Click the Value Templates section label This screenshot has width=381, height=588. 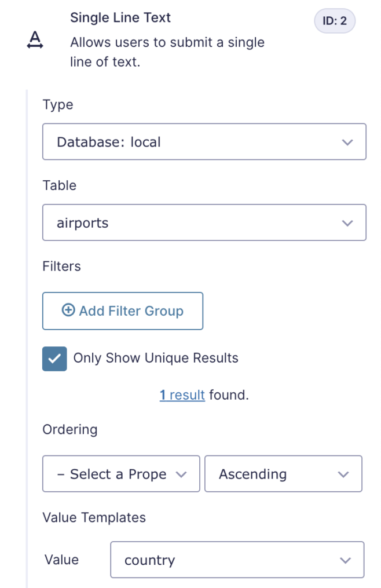click(x=94, y=517)
